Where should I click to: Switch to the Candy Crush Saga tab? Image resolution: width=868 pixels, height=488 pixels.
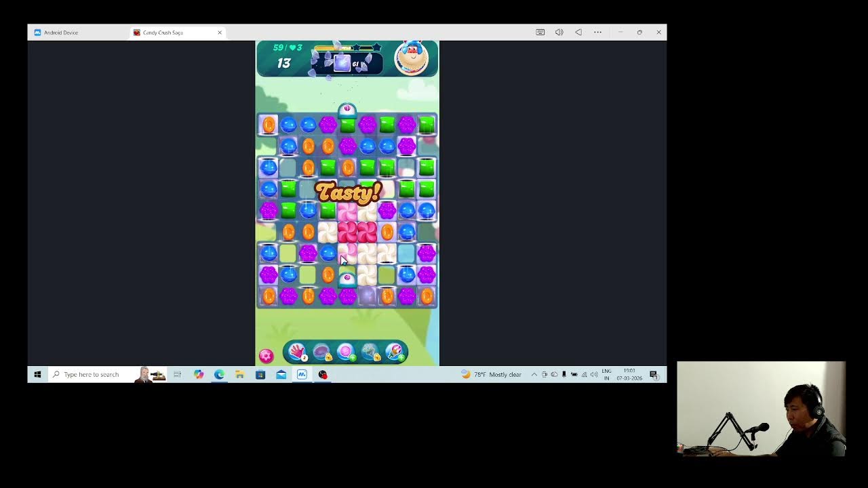click(178, 33)
